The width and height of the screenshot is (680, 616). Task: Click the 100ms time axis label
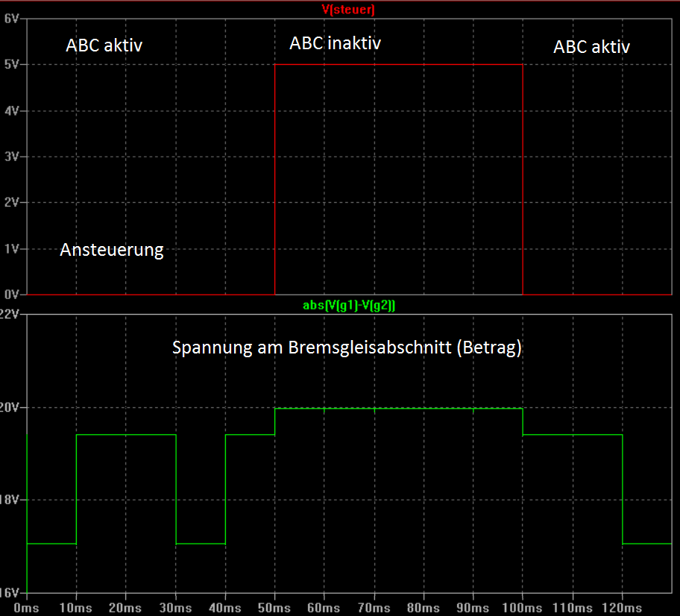pos(522,608)
